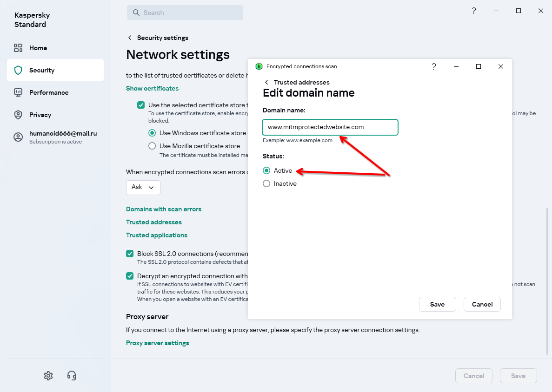Save the edited domain name
This screenshot has height=392, width=552.
pos(437,305)
